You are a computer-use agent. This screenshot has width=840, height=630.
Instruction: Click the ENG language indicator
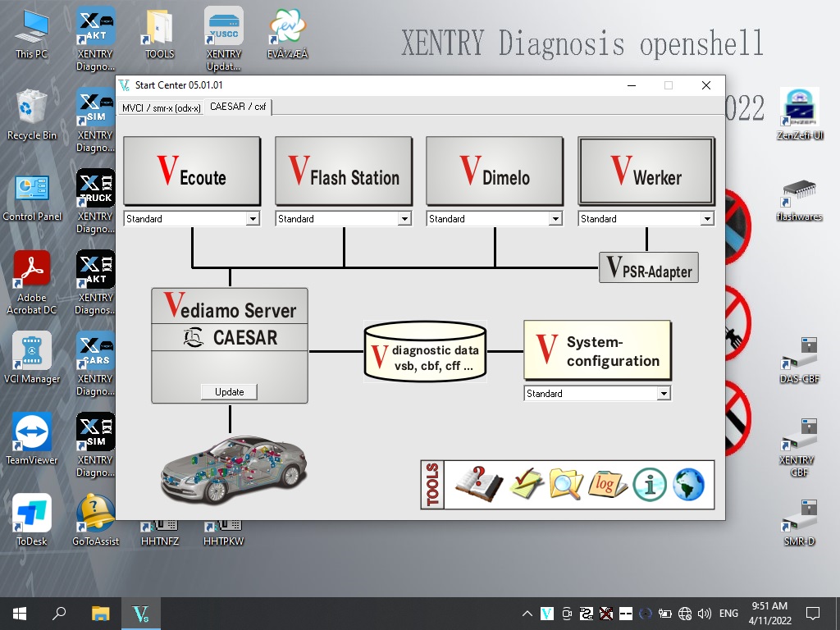pos(728,614)
